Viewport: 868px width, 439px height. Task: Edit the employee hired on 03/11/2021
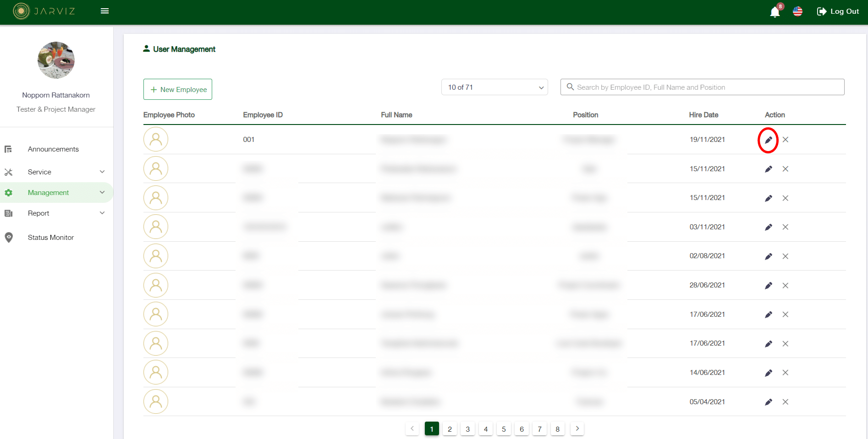tap(768, 228)
